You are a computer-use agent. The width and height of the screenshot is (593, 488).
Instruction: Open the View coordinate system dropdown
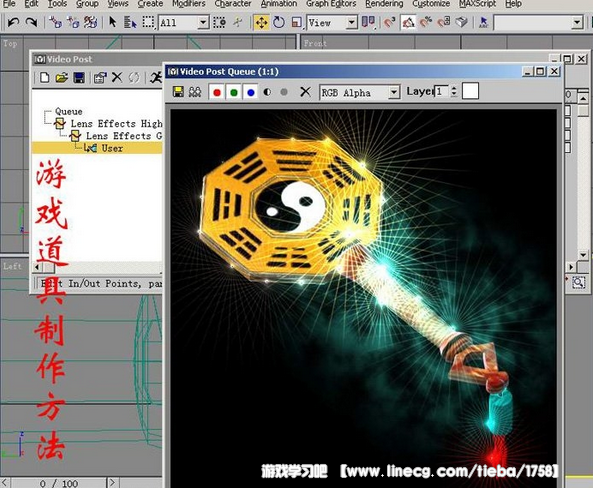332,23
